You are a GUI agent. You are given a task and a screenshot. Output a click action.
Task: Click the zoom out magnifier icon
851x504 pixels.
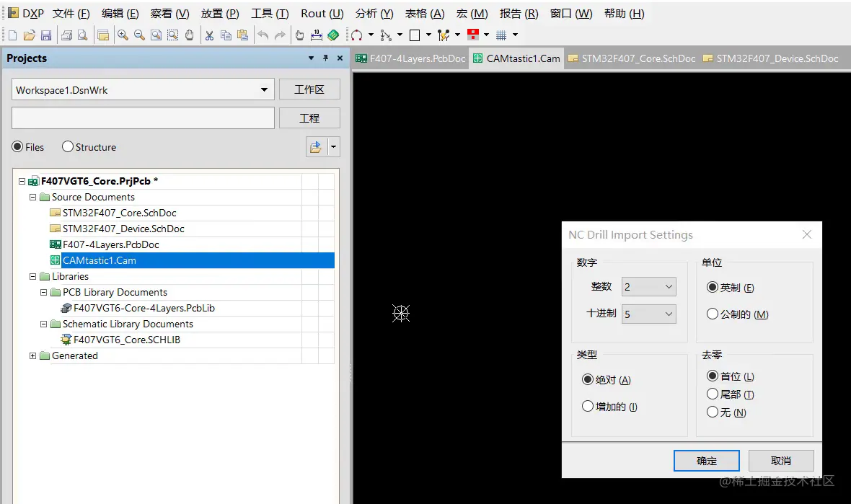(139, 35)
